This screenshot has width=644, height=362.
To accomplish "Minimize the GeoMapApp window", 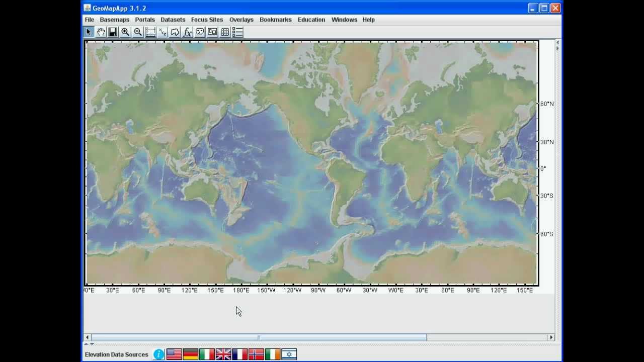I will pos(533,8).
